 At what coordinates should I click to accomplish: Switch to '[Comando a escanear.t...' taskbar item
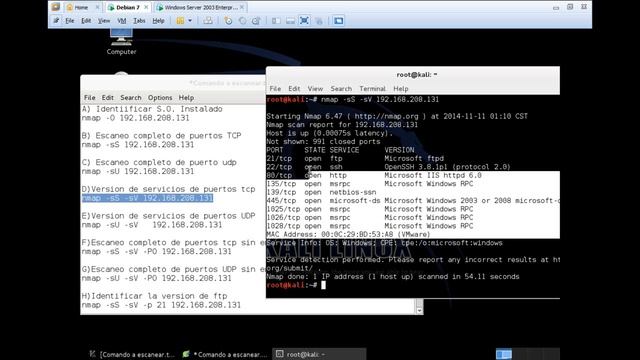(x=133, y=354)
